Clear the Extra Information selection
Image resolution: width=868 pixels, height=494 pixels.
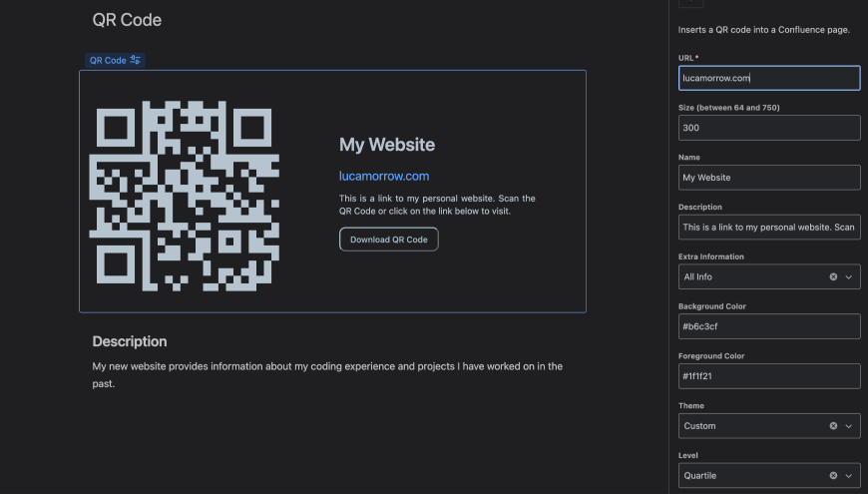833,276
